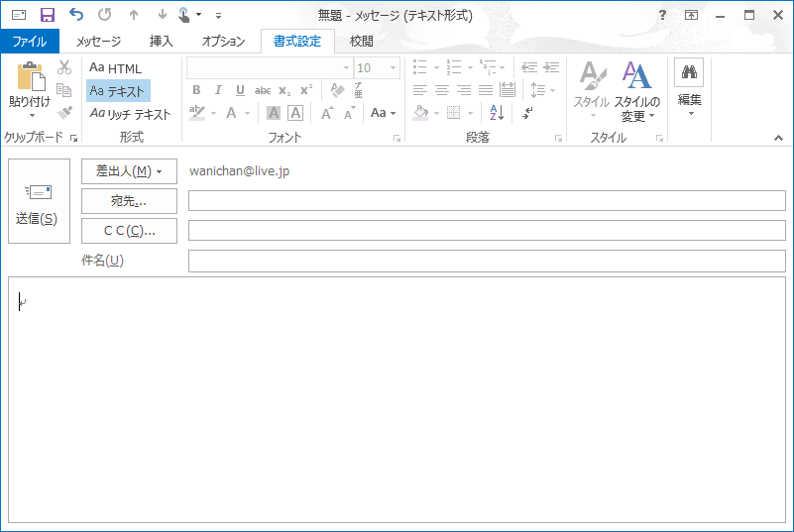Expand the 貼り付け dropdown arrow
The width and height of the screenshot is (794, 532).
32,115
